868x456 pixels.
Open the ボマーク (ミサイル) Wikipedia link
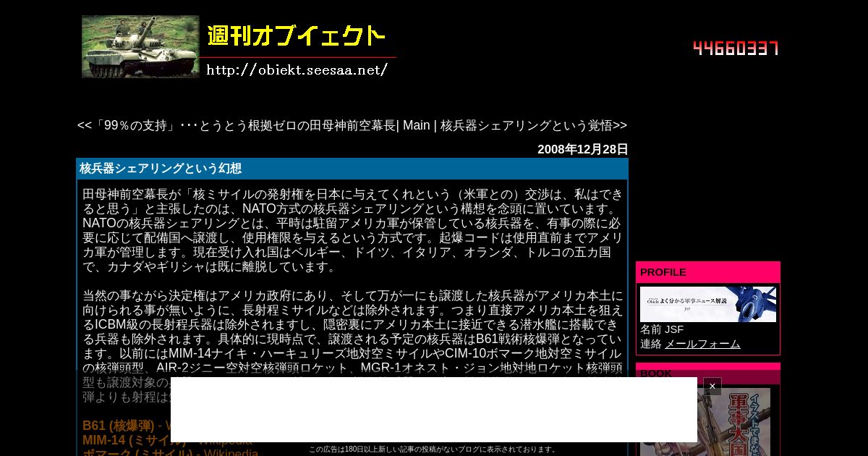pyautogui.click(x=170, y=454)
